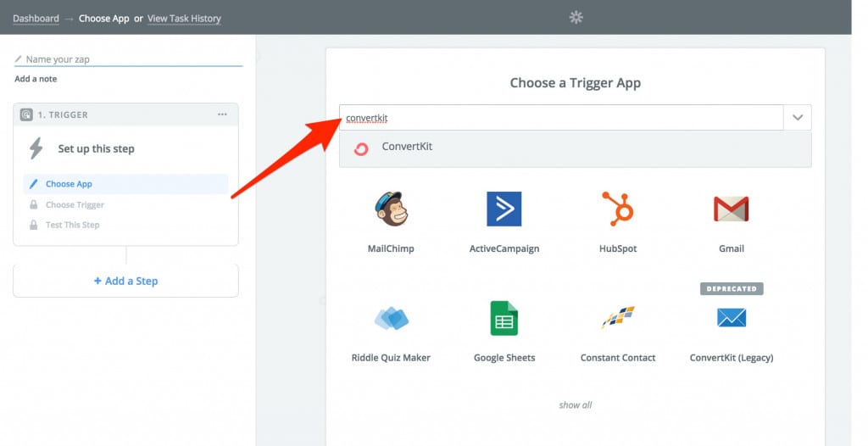868x446 pixels.
Task: Click Add a note link
Action: click(x=36, y=79)
